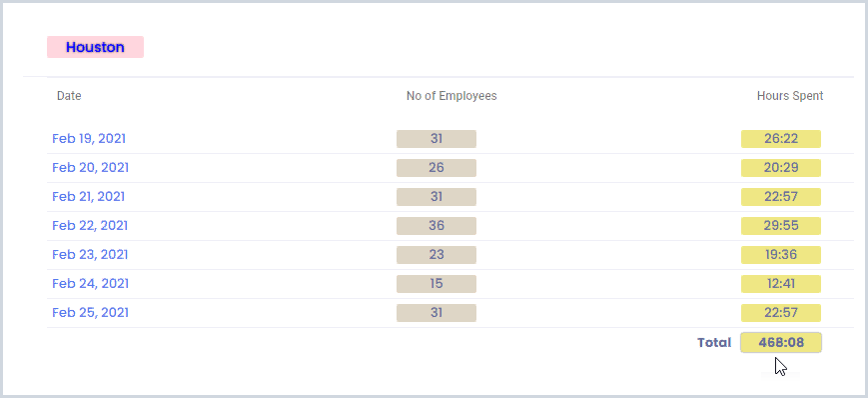Click the 29:55 hours spent badge

781,226
